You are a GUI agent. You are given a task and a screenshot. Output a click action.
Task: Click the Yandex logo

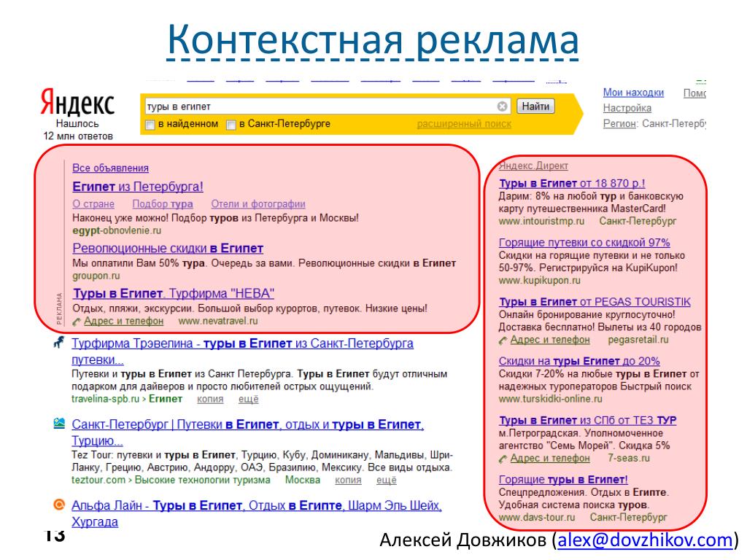point(77,102)
